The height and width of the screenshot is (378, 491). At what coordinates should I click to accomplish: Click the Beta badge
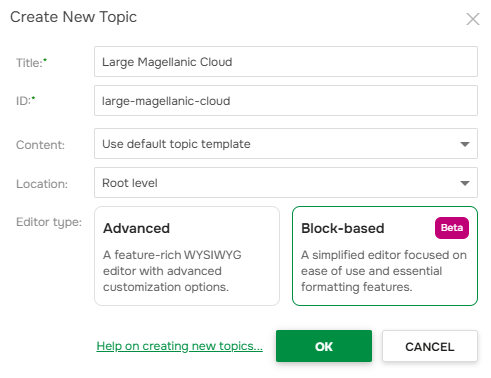(x=452, y=228)
